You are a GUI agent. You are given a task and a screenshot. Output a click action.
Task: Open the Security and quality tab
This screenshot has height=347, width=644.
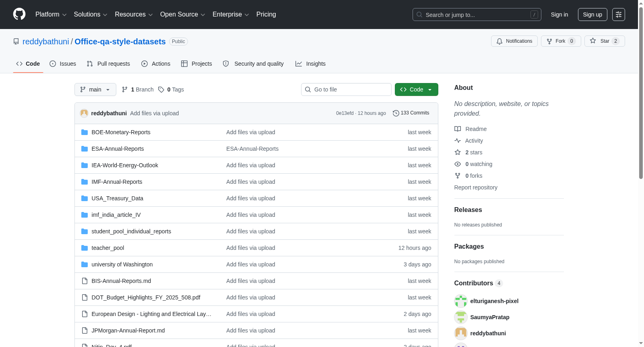[x=253, y=64]
